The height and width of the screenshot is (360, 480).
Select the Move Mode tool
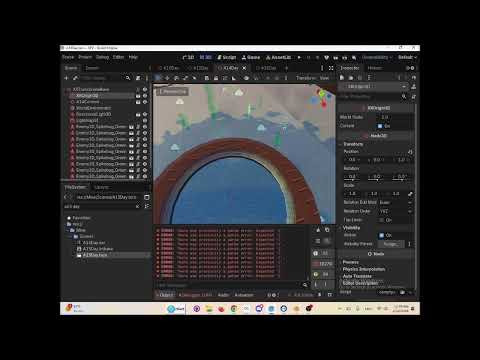coord(167,78)
